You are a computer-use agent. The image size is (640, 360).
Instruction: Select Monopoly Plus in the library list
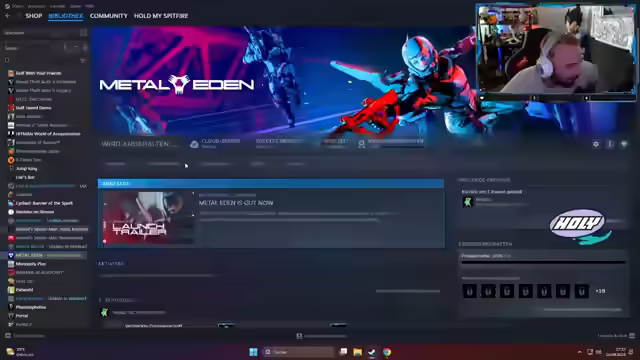(x=31, y=264)
